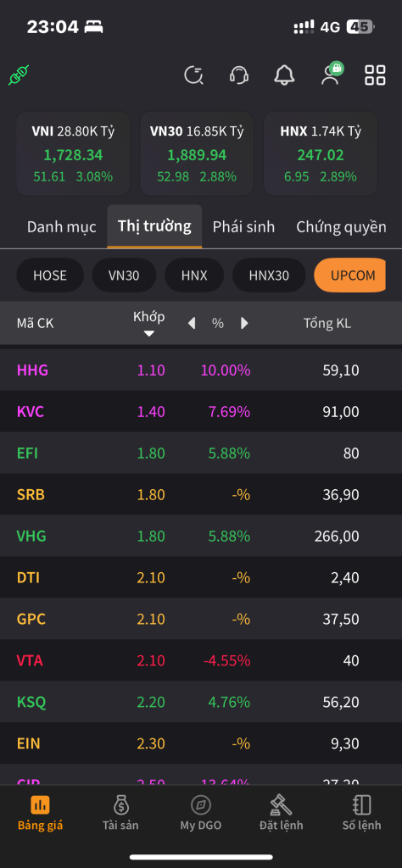The width and height of the screenshot is (402, 868).
Task: Switch to the Danh mục tab
Action: click(x=61, y=227)
